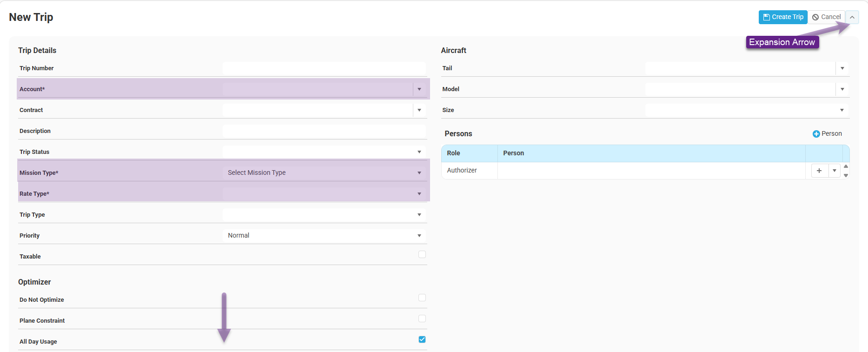The width and height of the screenshot is (868, 352).
Task: Tick the Plane Constraint checkbox
Action: click(422, 319)
